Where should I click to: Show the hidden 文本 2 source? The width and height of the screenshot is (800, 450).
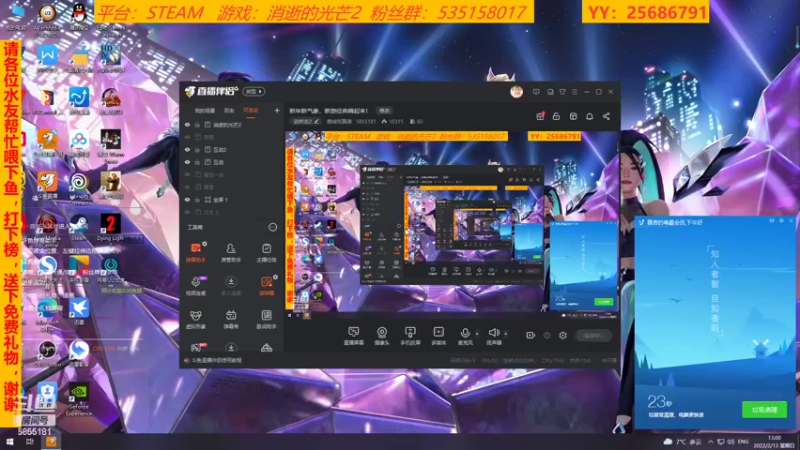coord(187,212)
